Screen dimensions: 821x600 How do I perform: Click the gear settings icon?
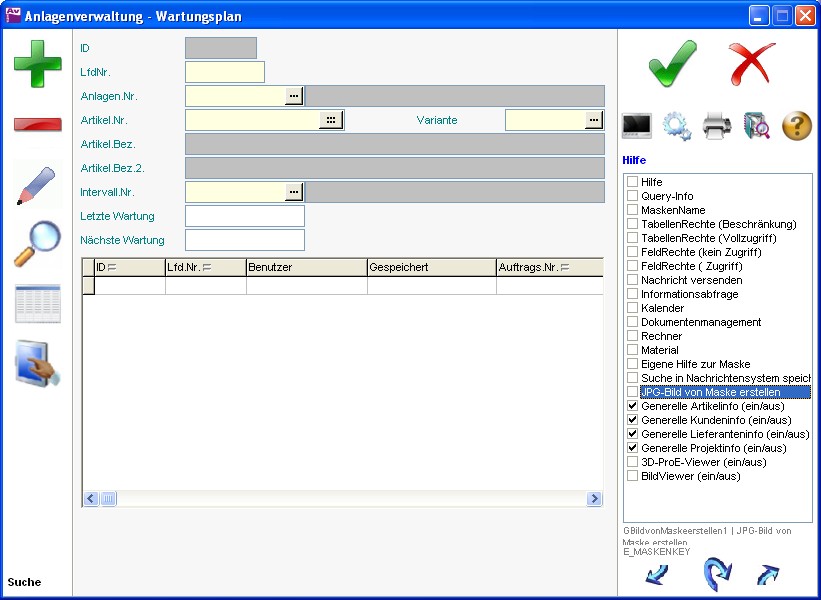pyautogui.click(x=677, y=126)
